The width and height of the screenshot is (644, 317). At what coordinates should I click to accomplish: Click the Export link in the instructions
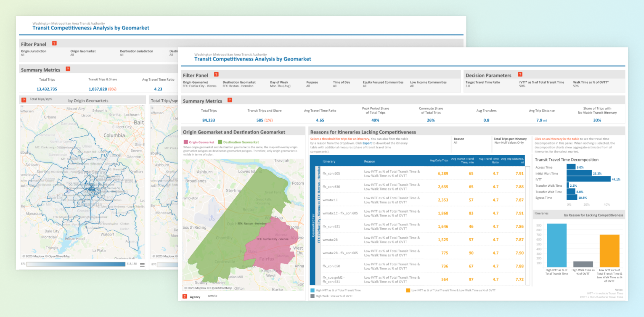pos(367,143)
